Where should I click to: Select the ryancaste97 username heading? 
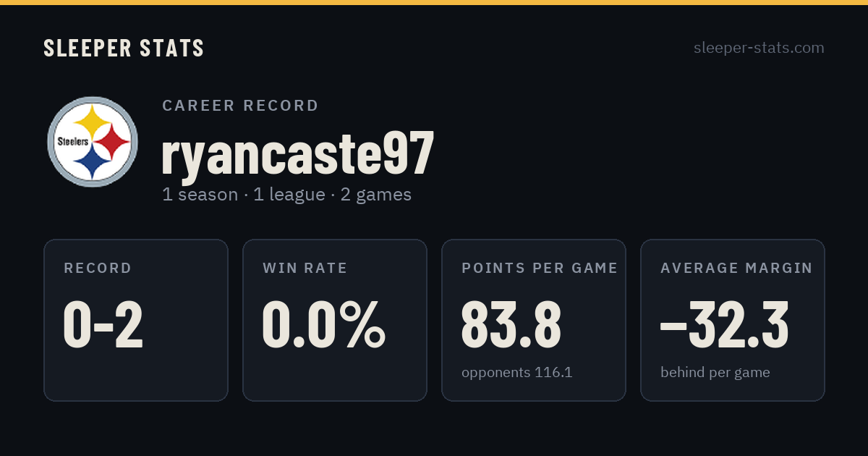click(297, 153)
